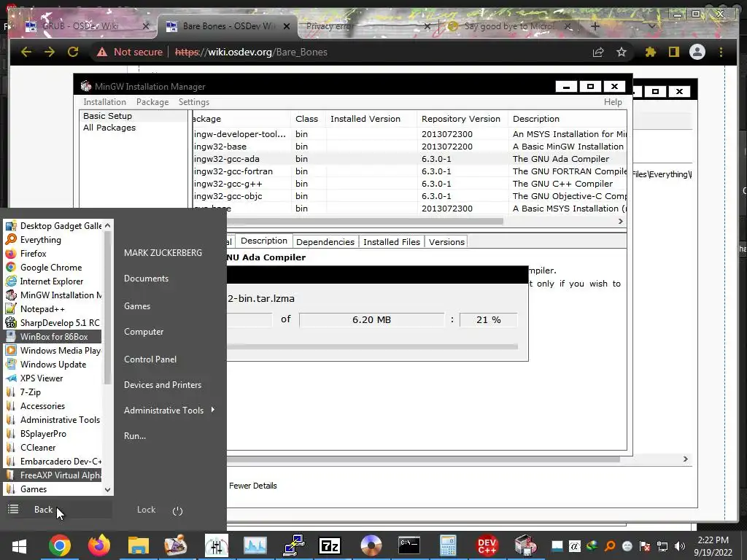Launch MinGW Installation Manager from Start menu

point(53,295)
